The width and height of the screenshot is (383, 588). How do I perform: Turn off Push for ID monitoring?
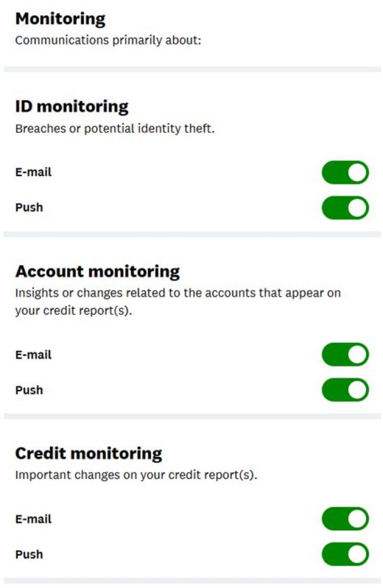[x=345, y=208]
